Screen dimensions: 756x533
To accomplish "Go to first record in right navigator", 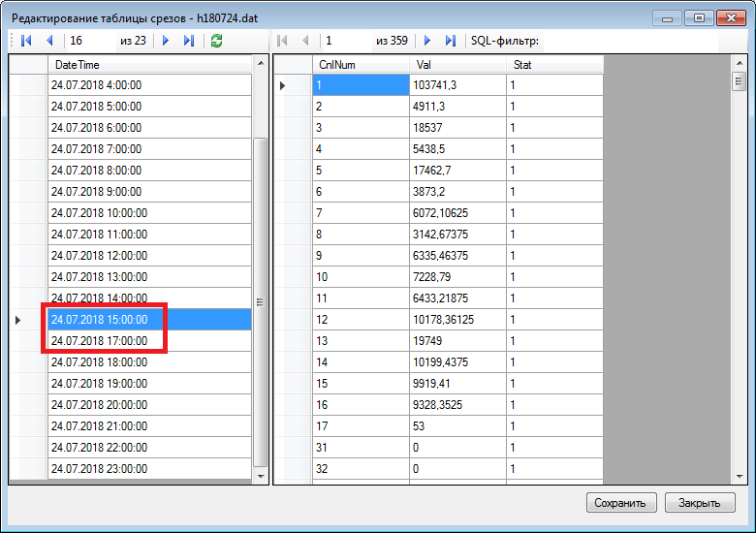I will tap(283, 41).
